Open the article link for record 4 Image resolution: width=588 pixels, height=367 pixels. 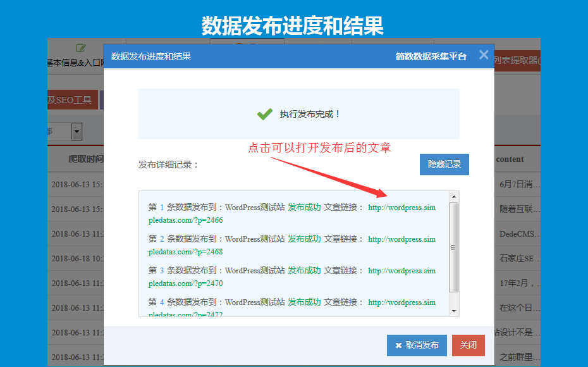[401, 302]
